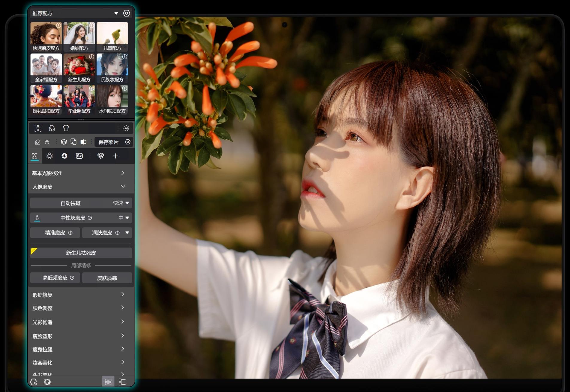Click the 自动祛斑 button
This screenshot has height=392, width=570.
[x=71, y=203]
